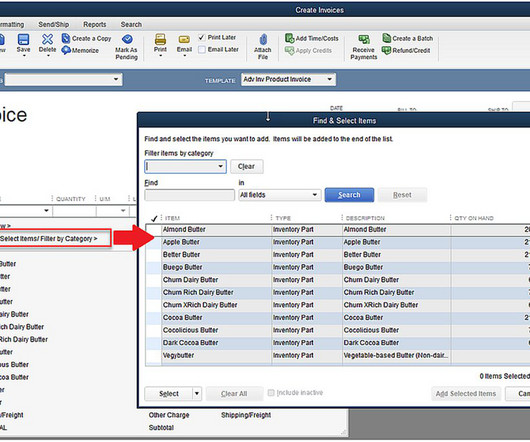The width and height of the screenshot is (530, 442).
Task: Toggle the Print Later checkbox
Action: [x=202, y=37]
